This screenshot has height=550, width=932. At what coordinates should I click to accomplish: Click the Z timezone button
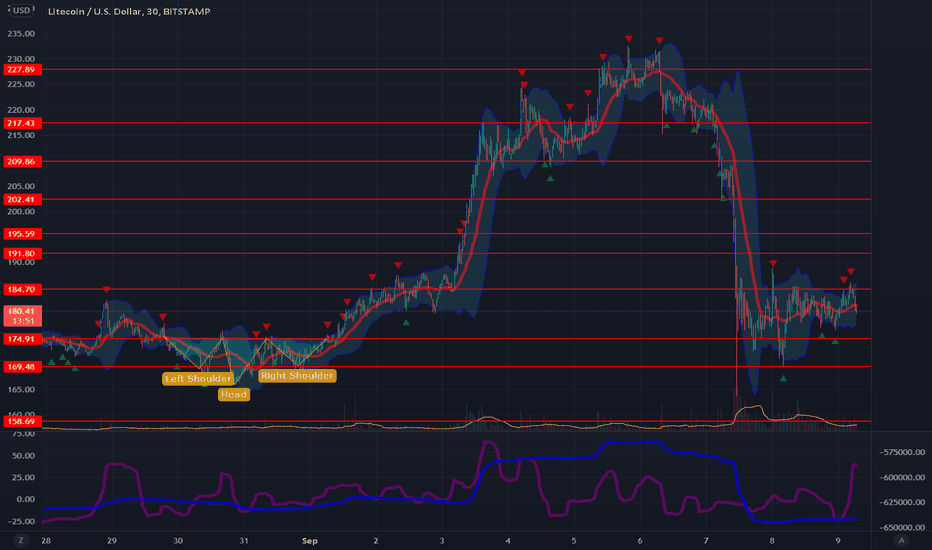point(21,540)
